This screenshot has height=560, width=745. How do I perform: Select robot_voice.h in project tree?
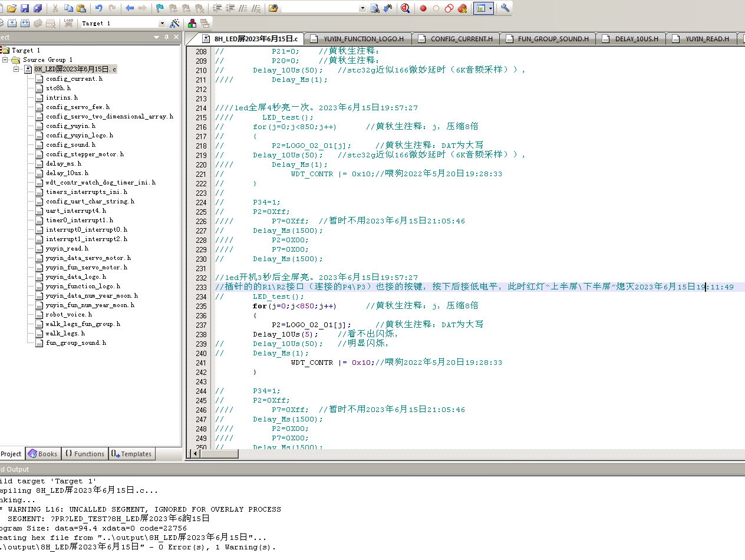click(x=69, y=314)
